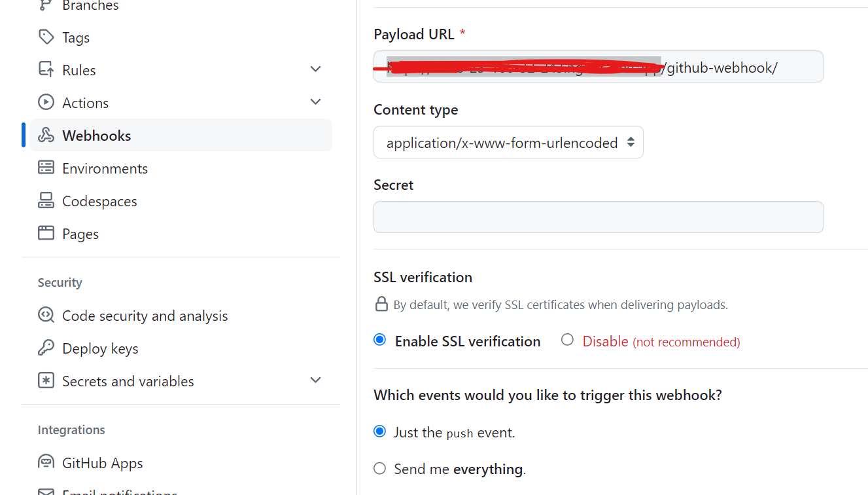868x495 pixels.
Task: Click the Tags tag icon
Action: [46, 37]
